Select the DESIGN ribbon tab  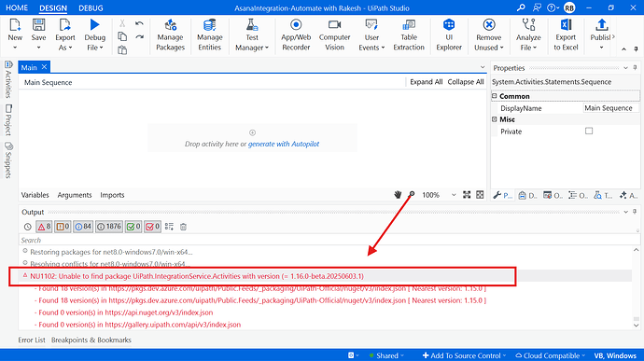pyautogui.click(x=53, y=7)
